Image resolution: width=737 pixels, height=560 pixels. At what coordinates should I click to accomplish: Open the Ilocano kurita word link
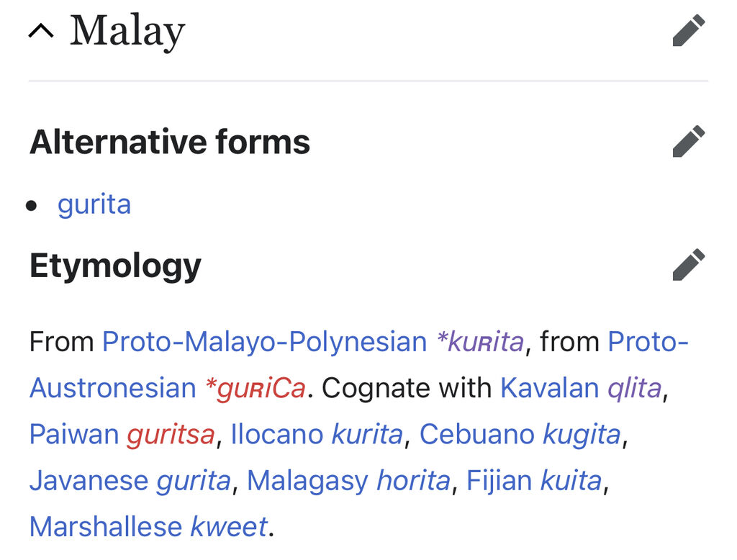tap(367, 434)
